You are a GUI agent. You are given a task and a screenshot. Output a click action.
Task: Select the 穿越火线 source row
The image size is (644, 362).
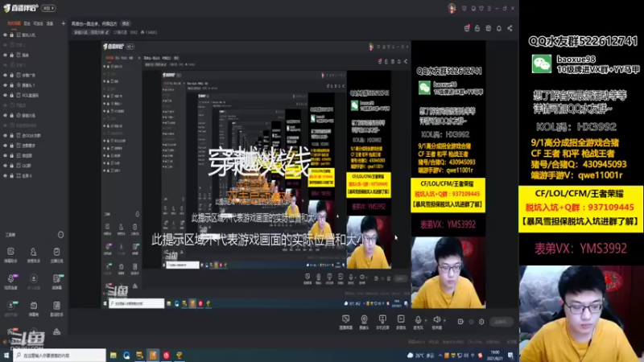pos(34,115)
